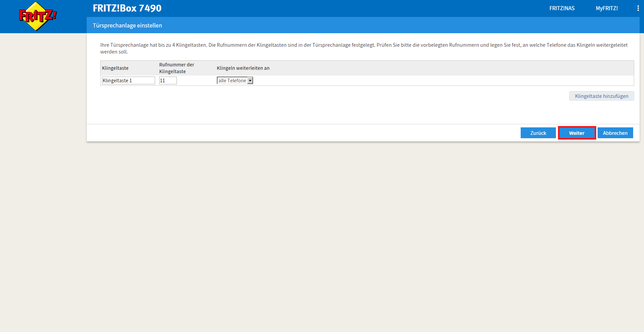
Task: Click empty space in the Klingeltaste 1 row
Action: 440,81
